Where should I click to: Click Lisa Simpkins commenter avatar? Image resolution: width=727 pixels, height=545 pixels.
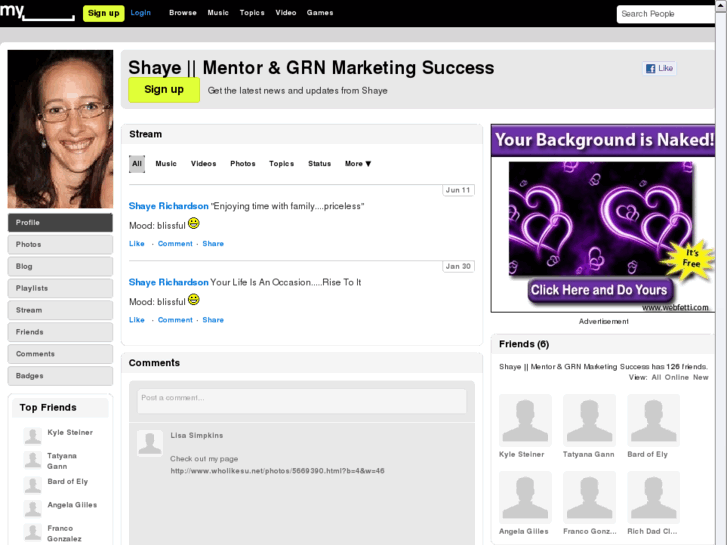[x=150, y=443]
